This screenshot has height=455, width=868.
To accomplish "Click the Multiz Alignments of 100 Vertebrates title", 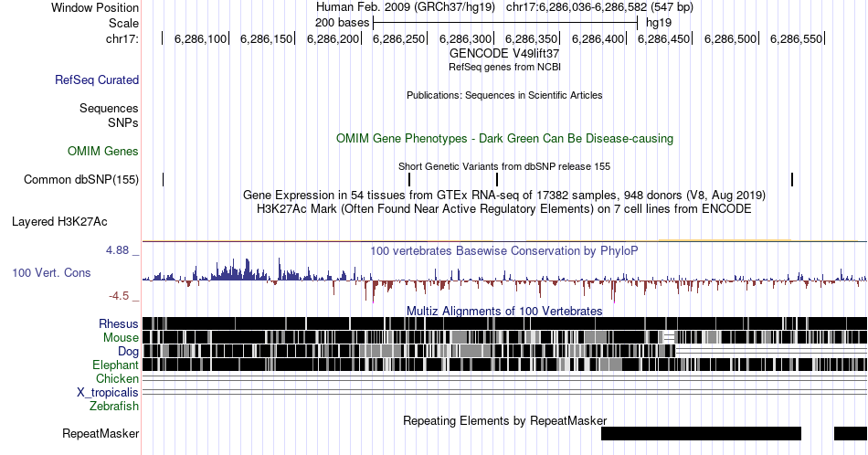I will tap(504, 311).
